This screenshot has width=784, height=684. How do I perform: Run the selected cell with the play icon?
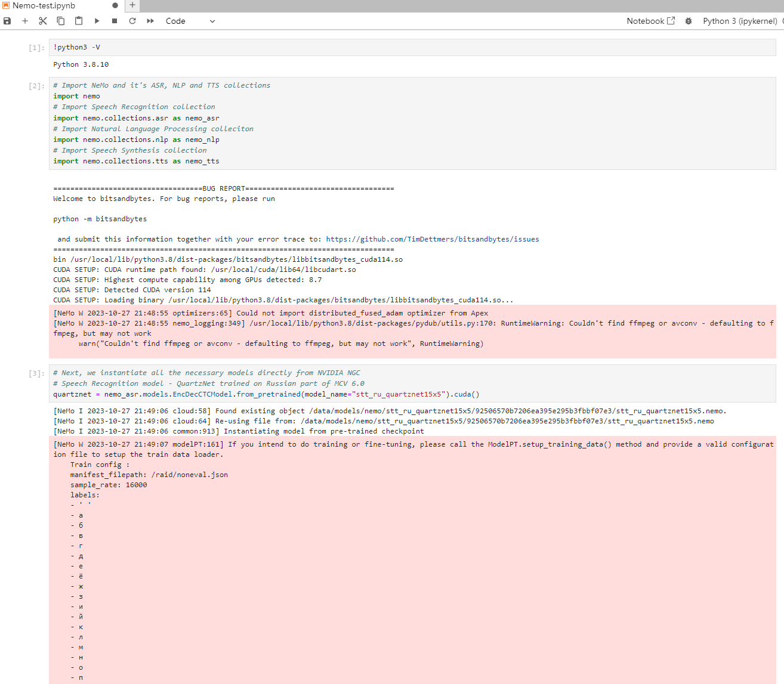tap(97, 21)
